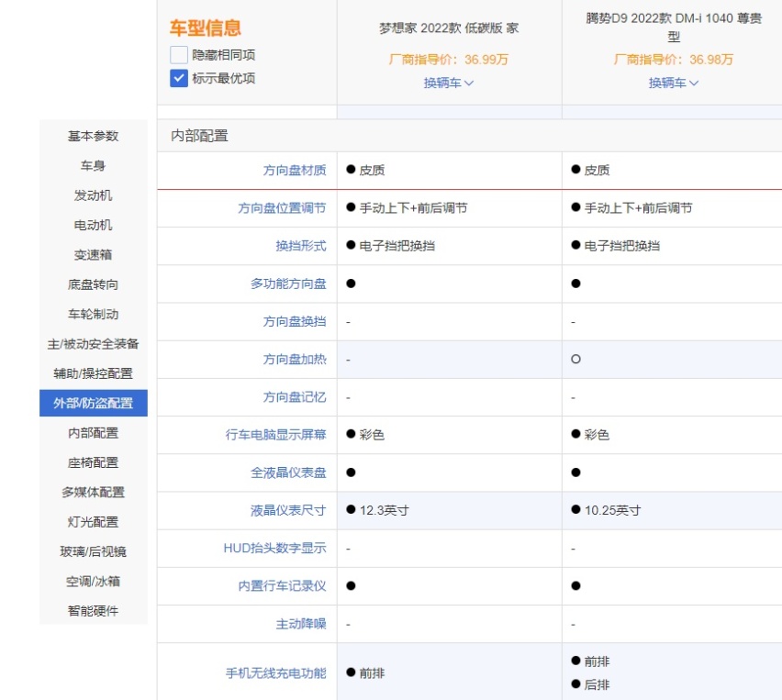Viewport: 782px width, 700px height.
Task: Open the HUD抬头数字显示 parameter link
Action: 274,549
